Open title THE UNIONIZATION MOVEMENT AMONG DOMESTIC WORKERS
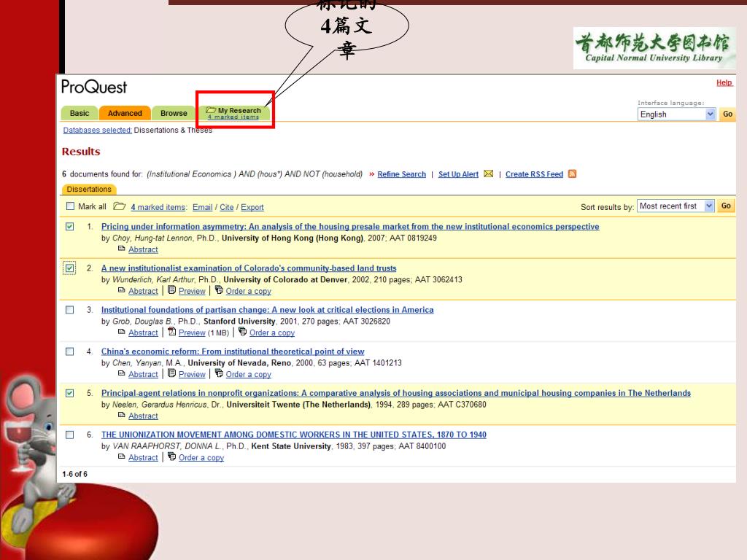This screenshot has width=747, height=560. coord(294,435)
